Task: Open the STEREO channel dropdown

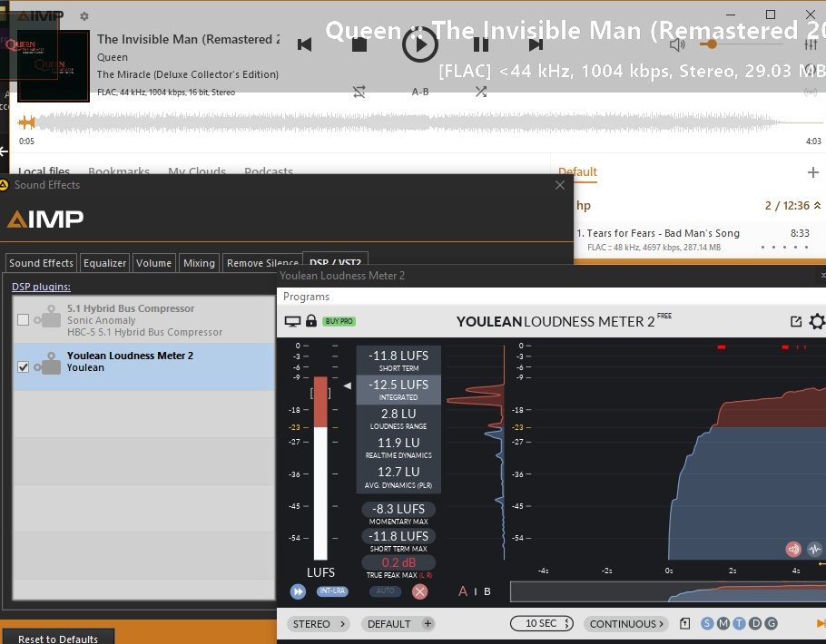Action: [319, 624]
